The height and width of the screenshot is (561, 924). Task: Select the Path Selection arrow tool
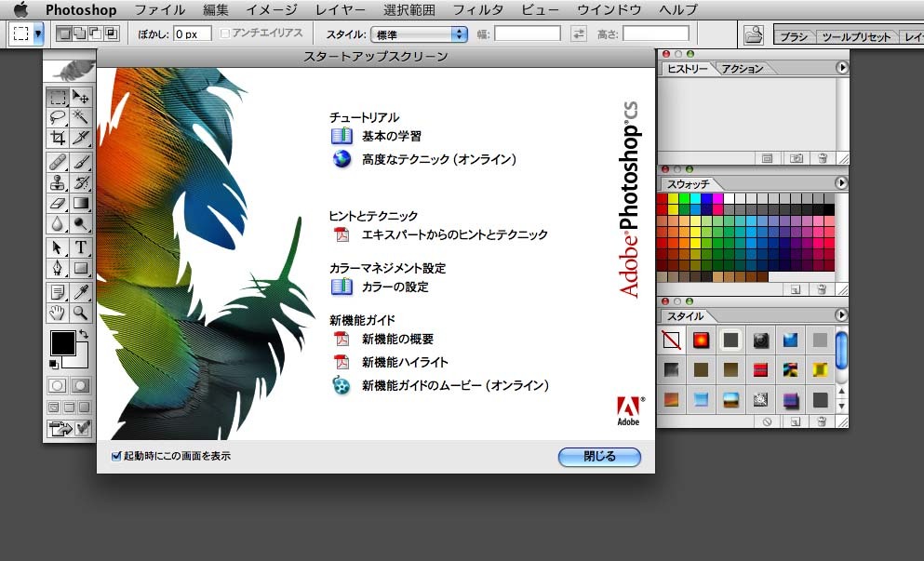[x=58, y=247]
